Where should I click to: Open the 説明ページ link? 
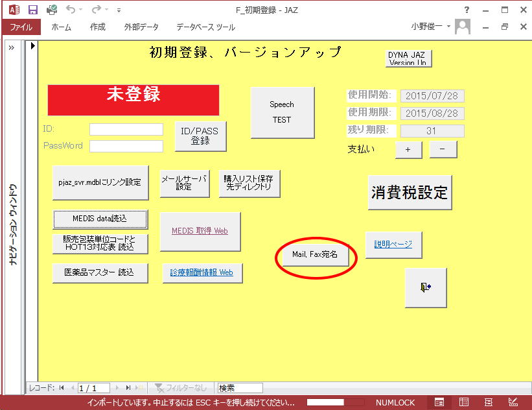point(393,245)
